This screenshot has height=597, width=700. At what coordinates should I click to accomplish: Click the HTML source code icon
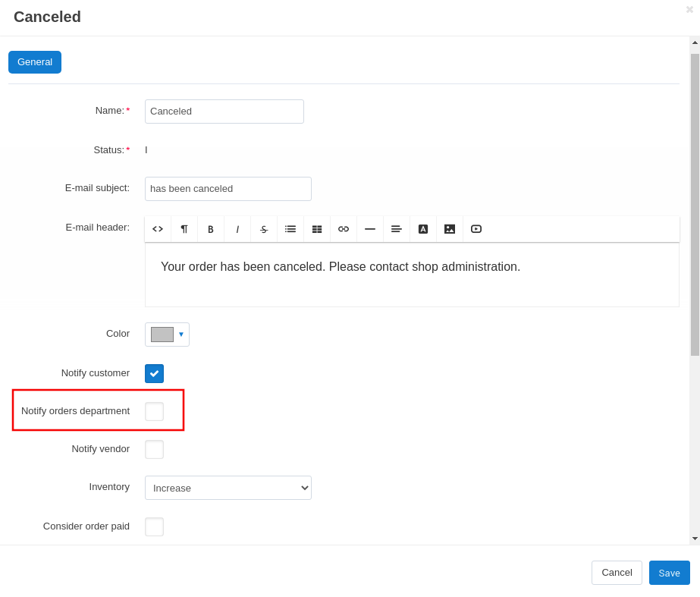coord(158,229)
